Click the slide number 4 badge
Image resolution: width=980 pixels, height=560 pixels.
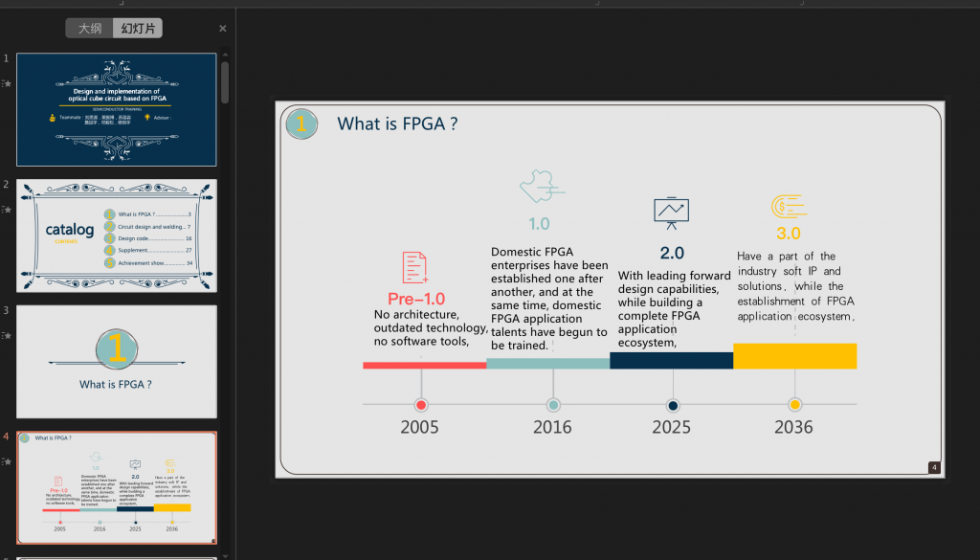[x=934, y=467]
